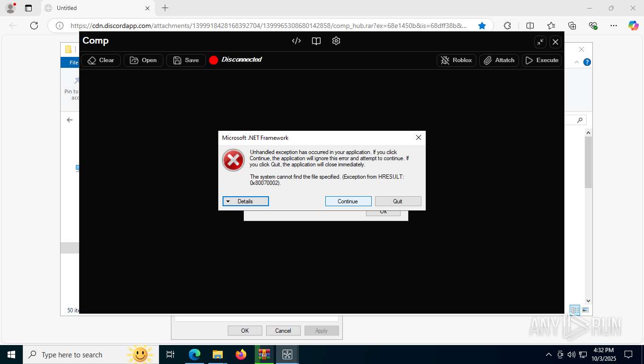
Task: Open browser essentials heart icon
Action: pos(593,26)
